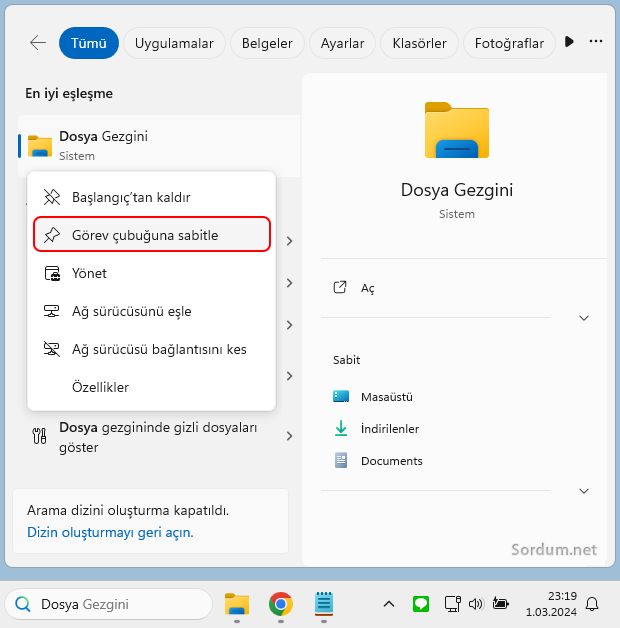Viewport: 620px width, 628px height.
Task: Click the disconnect network drive icon
Action: 51,349
